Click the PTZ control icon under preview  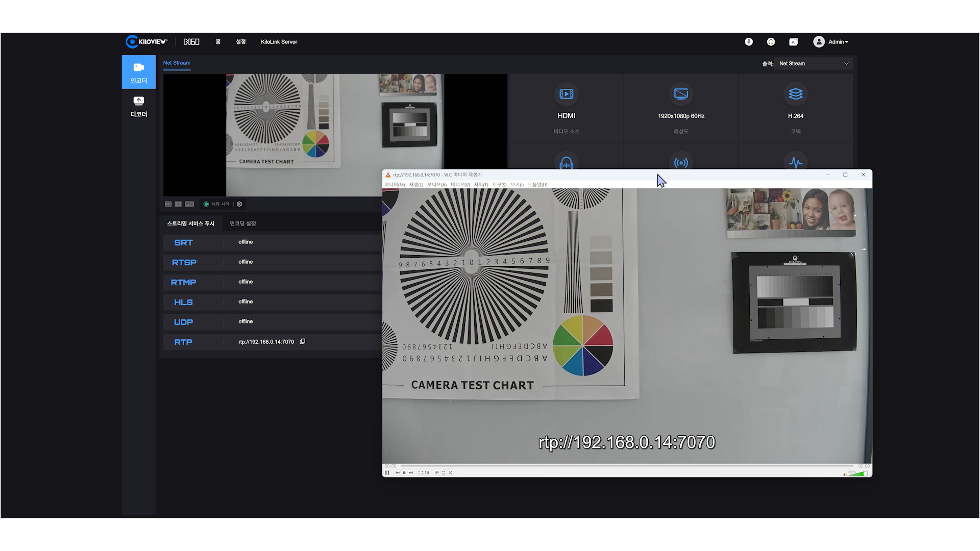pos(189,204)
